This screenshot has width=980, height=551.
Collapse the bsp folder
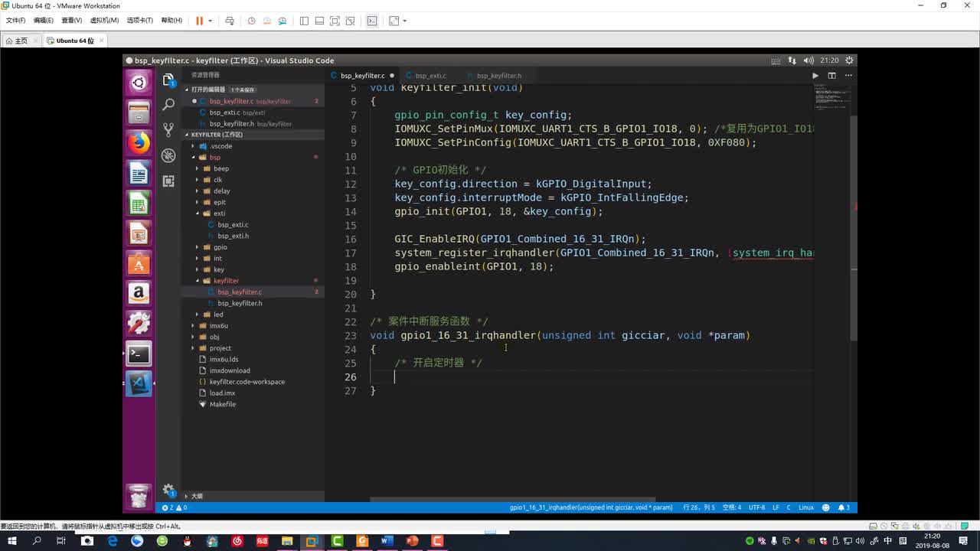pos(193,158)
